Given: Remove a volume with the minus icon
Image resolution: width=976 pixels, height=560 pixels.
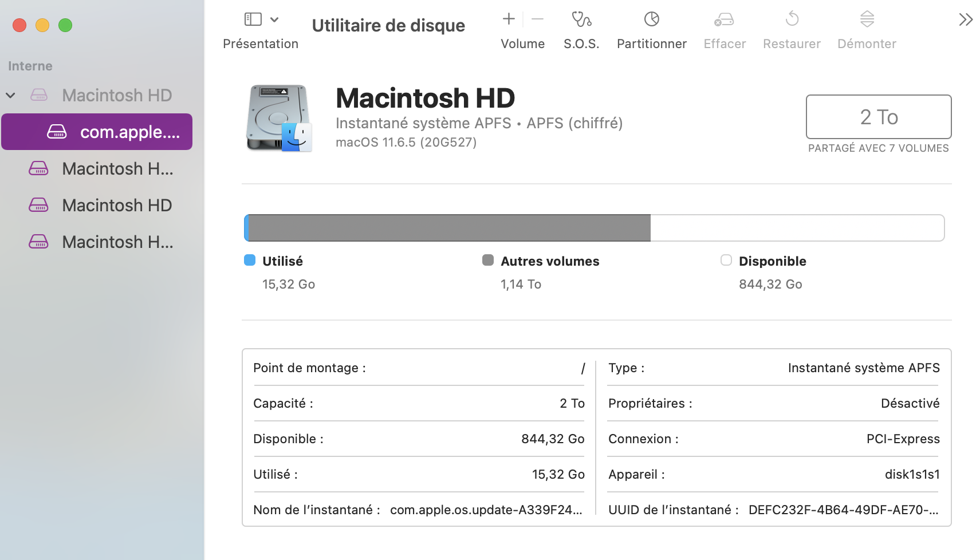Looking at the screenshot, I should tap(537, 19).
